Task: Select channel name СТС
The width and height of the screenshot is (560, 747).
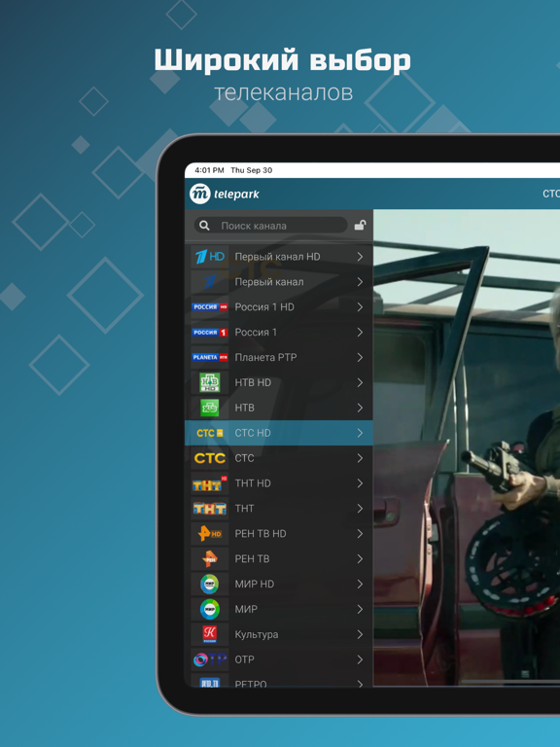Action: [x=244, y=458]
